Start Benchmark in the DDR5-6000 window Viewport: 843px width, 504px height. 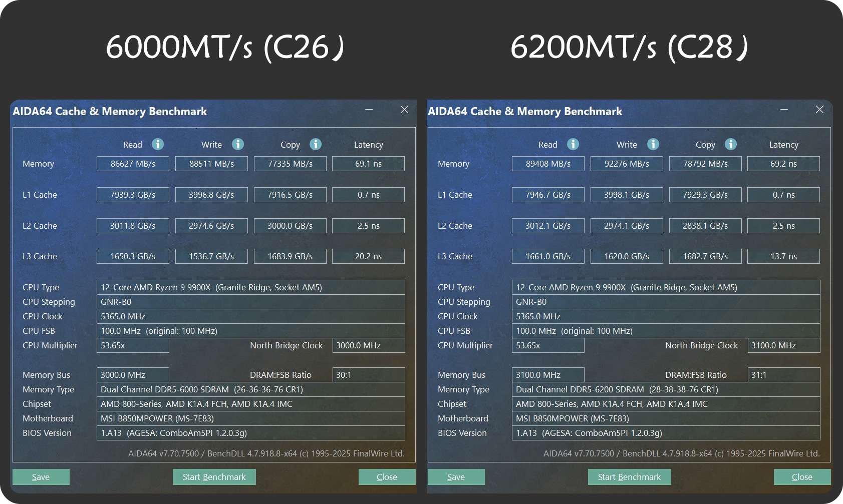214,477
